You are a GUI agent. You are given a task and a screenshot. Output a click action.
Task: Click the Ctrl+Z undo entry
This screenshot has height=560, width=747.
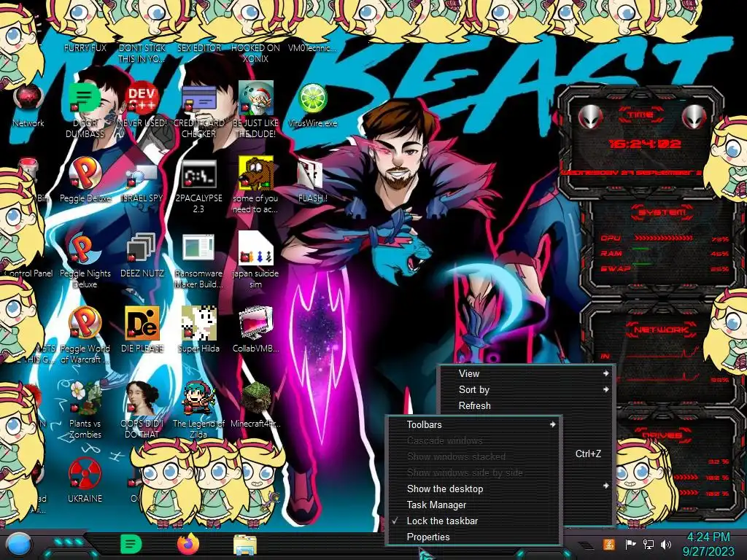[588, 454]
